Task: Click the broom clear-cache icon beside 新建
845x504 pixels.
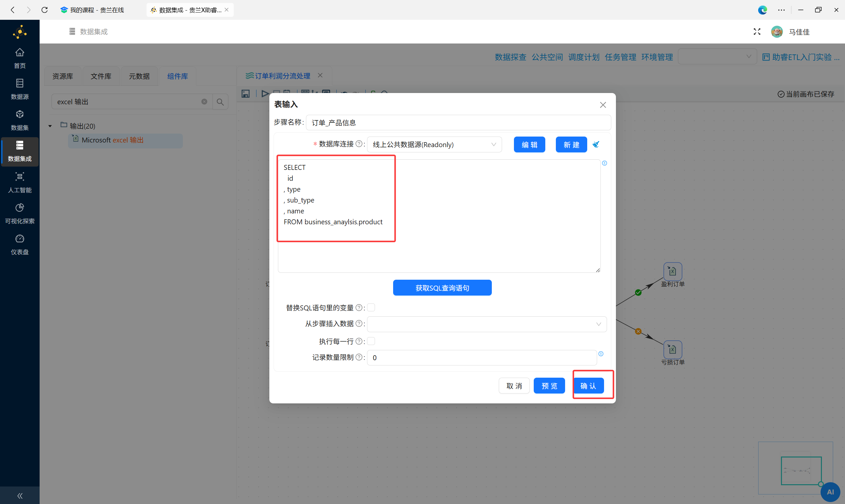Action: (596, 144)
